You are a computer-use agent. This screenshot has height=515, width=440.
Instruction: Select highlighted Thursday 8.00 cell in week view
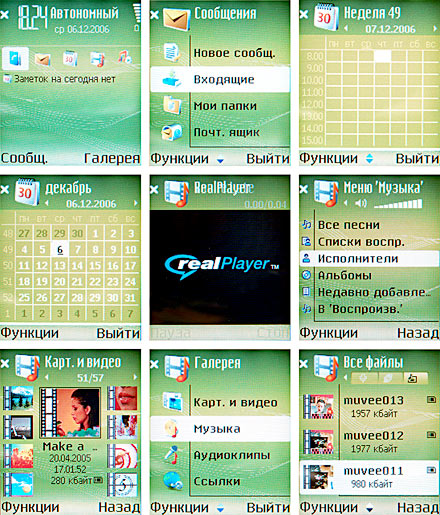(x=382, y=56)
